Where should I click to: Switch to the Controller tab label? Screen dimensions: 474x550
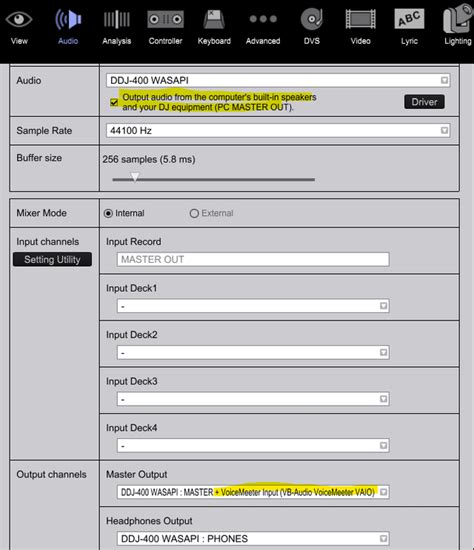(x=165, y=41)
